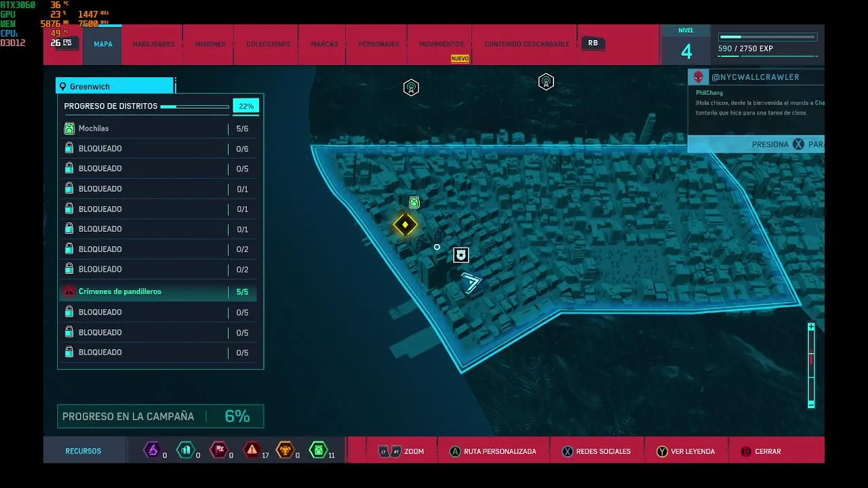Switch to the Habilidades tab
The image size is (868, 488).
point(154,44)
